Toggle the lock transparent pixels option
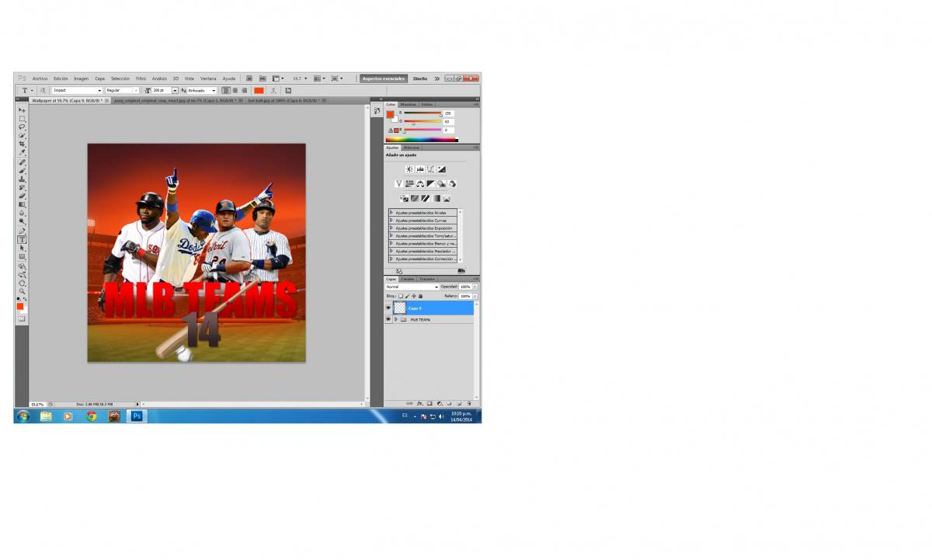 (x=401, y=296)
